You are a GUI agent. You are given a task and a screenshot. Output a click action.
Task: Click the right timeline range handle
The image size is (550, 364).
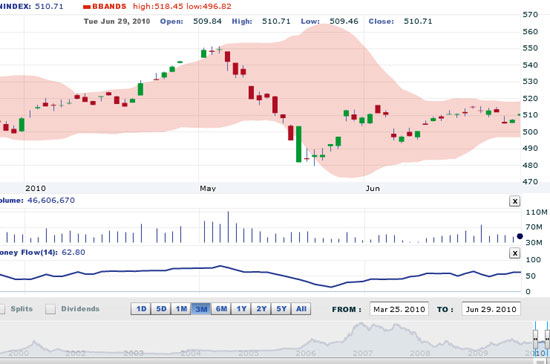547,339
